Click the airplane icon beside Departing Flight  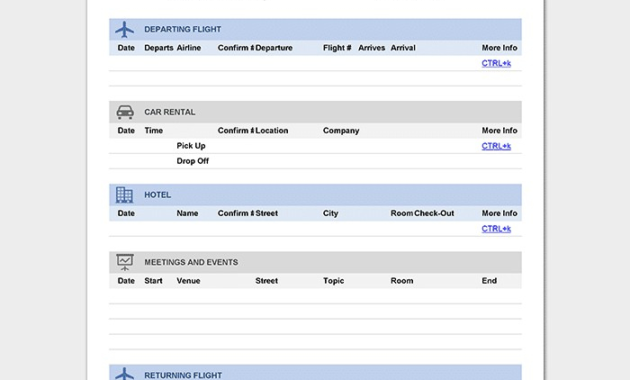click(x=125, y=29)
